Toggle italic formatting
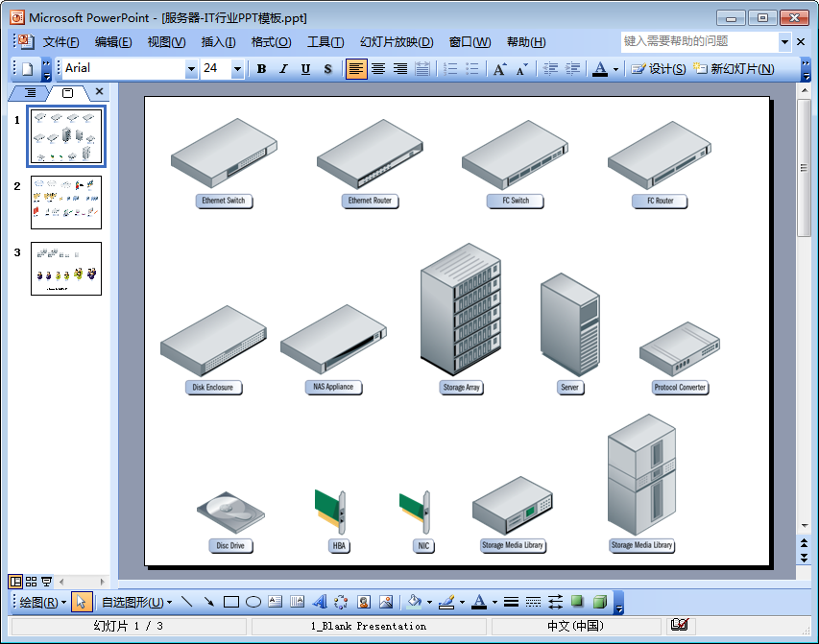819x644 pixels. click(x=283, y=68)
